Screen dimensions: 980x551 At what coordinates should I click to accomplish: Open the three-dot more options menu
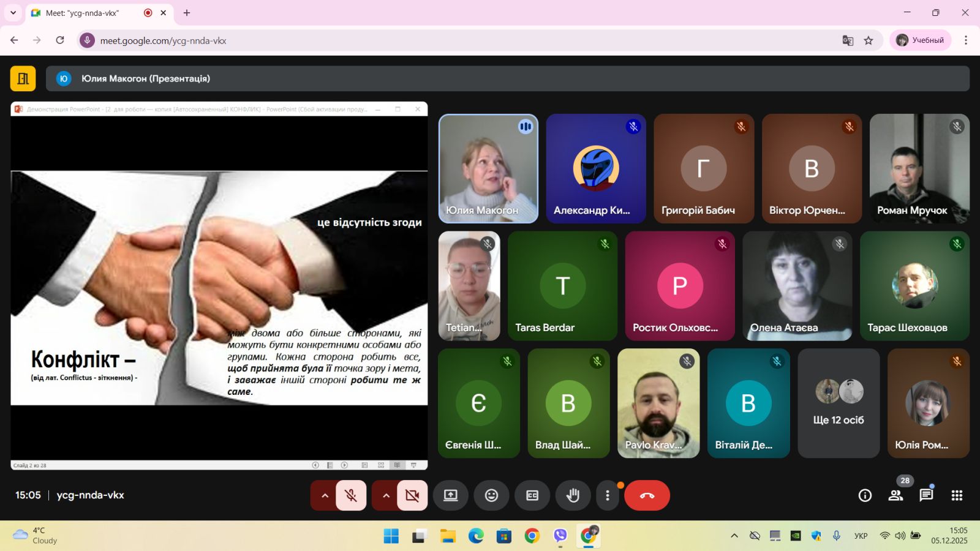pos(607,495)
